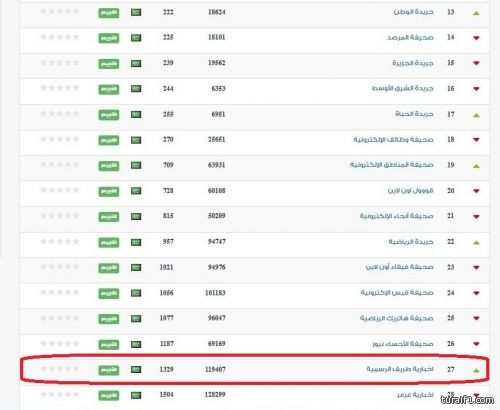
Task: Open the جريدة الوطن link in row 13
Action: 413,12
